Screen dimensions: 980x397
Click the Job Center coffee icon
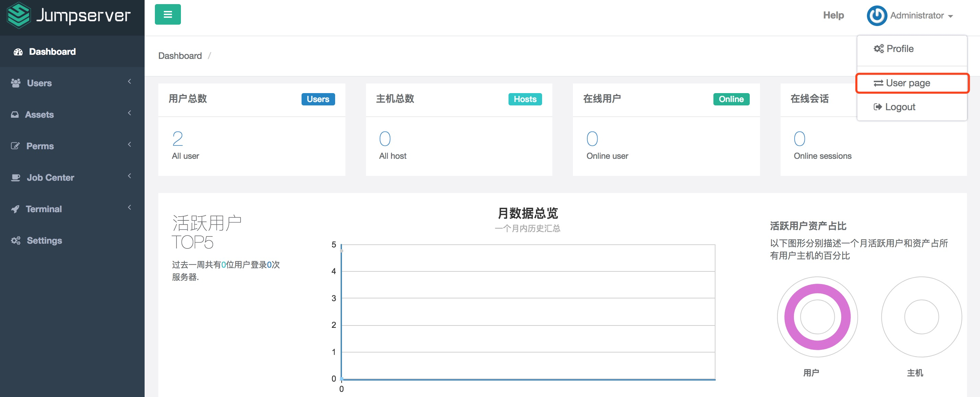coord(16,177)
